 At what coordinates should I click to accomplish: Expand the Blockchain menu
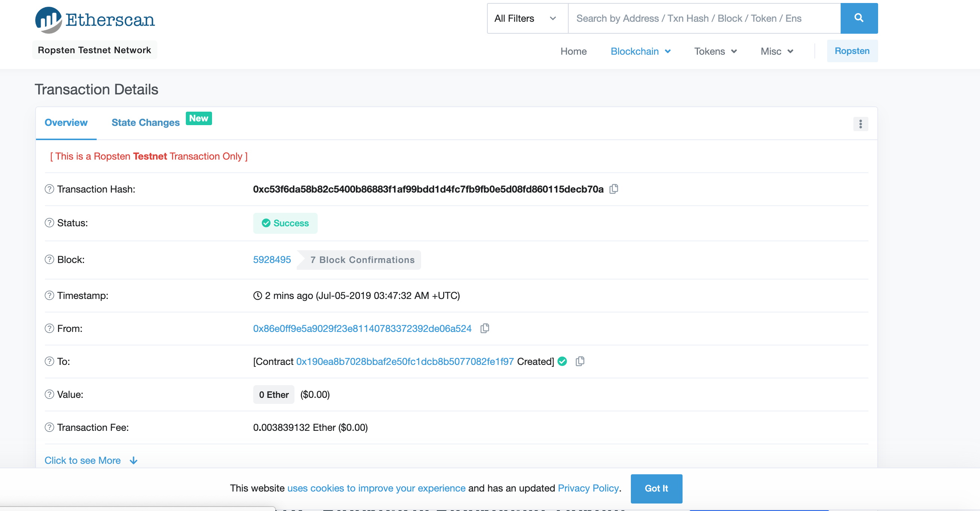[x=640, y=51]
